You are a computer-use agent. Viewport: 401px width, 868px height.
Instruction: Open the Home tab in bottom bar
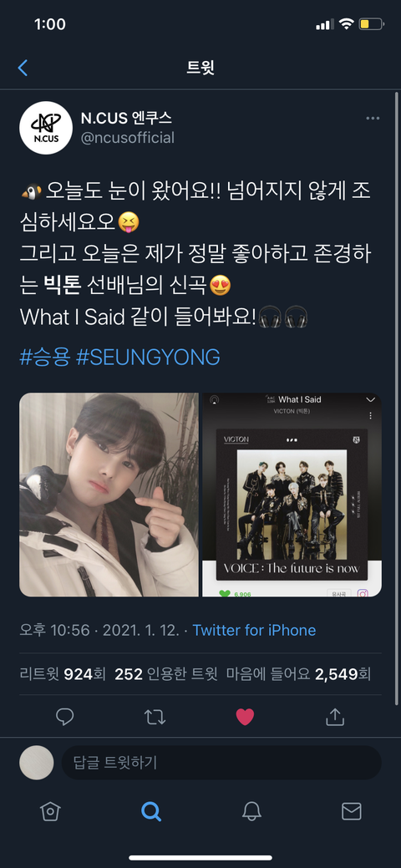coord(50,811)
